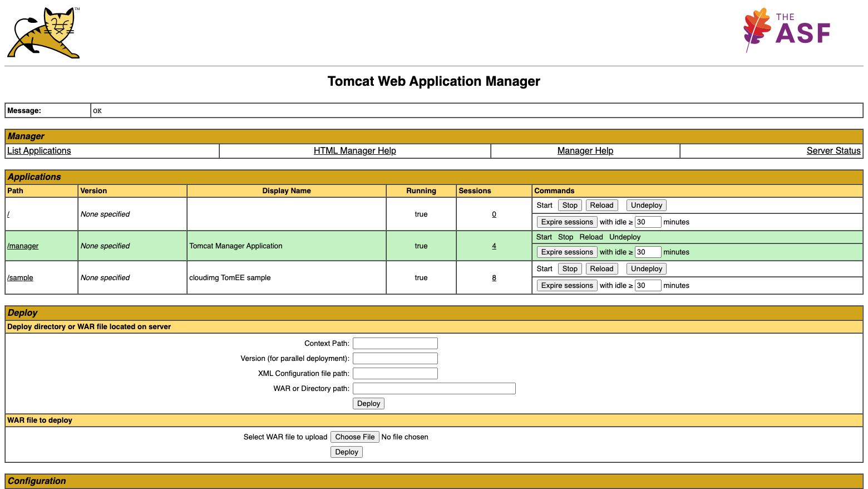
Task: Expire sessions for /manager application
Action: pos(567,252)
